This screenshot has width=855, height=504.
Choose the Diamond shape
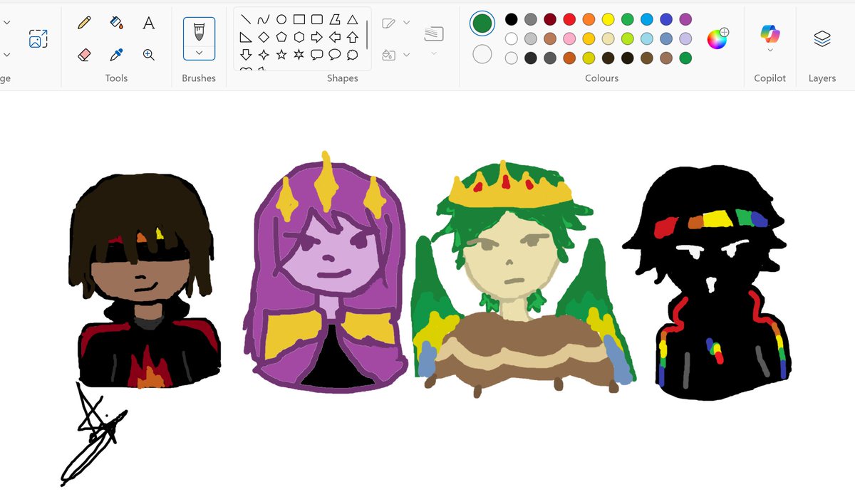coord(264,38)
